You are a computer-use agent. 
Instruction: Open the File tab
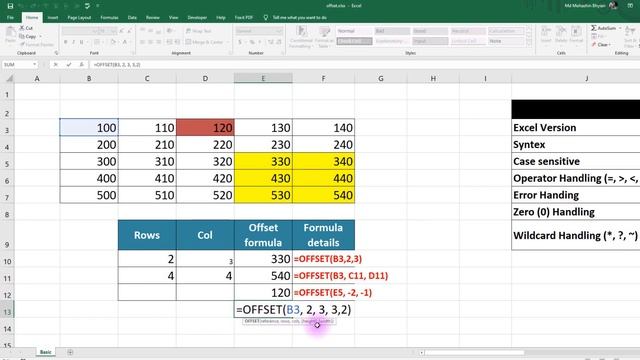click(11, 18)
